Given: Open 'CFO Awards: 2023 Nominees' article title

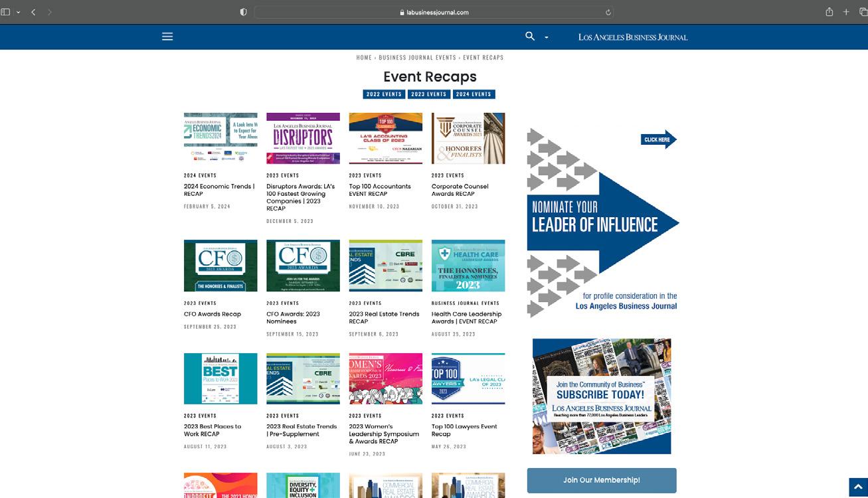Looking at the screenshot, I should pos(293,317).
